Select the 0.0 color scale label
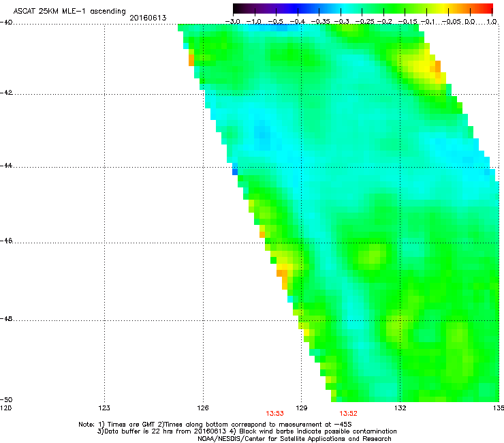Image resolution: width=504 pixels, height=443 pixels. tap(470, 22)
